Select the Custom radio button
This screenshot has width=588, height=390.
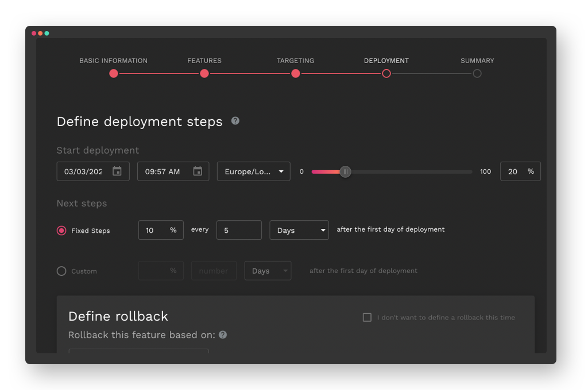tap(61, 271)
